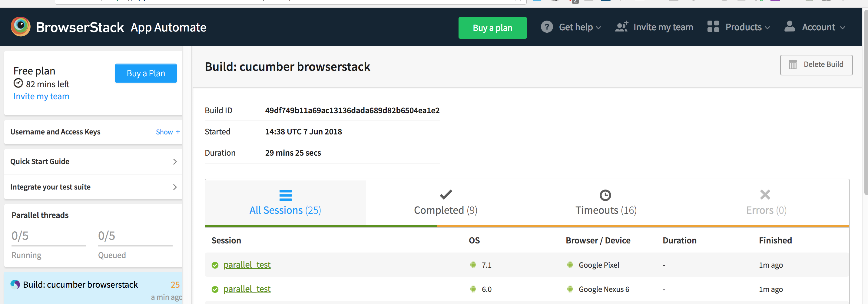Click the 82 mins left text

click(48, 84)
